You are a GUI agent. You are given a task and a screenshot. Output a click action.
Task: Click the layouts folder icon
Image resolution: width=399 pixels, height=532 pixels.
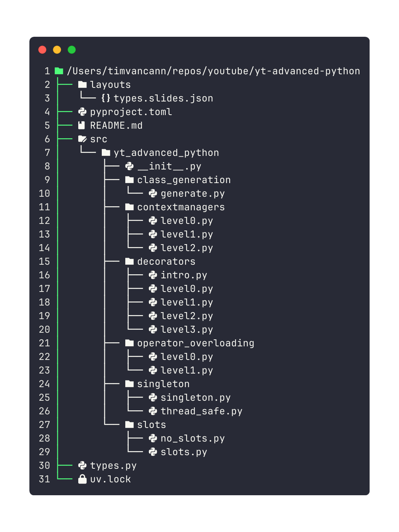82,85
